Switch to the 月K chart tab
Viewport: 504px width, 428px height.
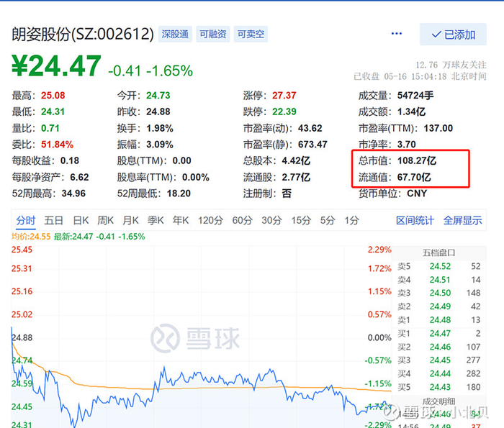130,221
